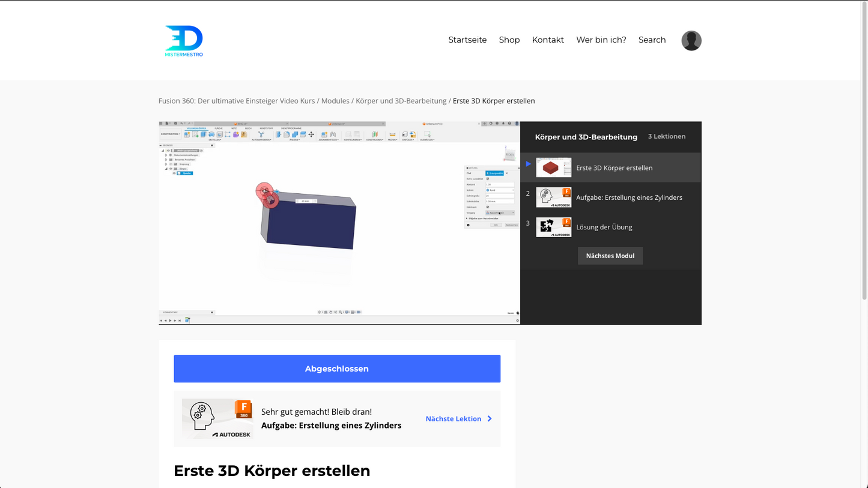
Task: Open the user profile avatar
Action: pos(691,41)
